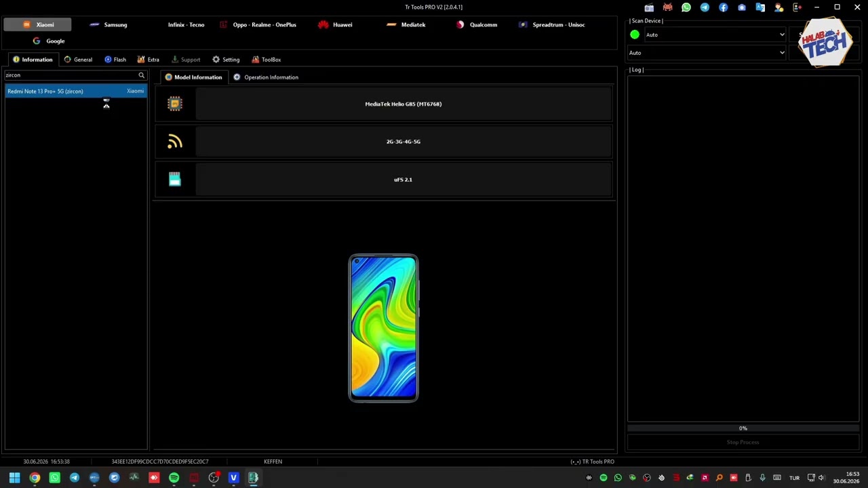Click the date-time text in status bar
868x488 pixels.
pos(46,462)
